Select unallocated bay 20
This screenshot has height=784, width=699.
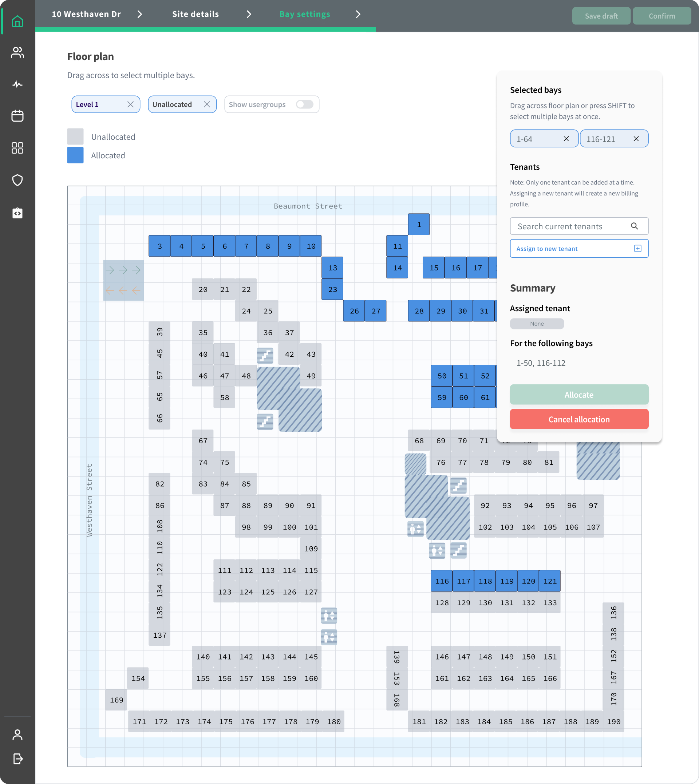tap(203, 289)
